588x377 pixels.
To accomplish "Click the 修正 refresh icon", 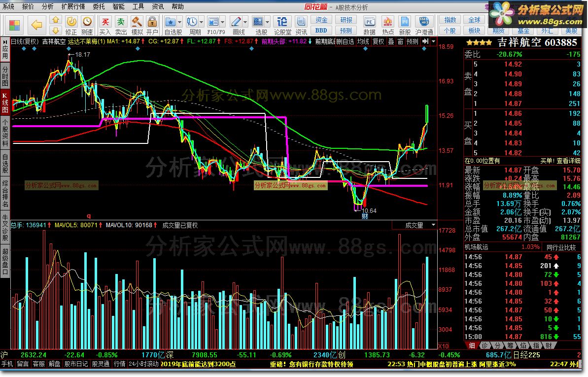I will [x=71, y=22].
